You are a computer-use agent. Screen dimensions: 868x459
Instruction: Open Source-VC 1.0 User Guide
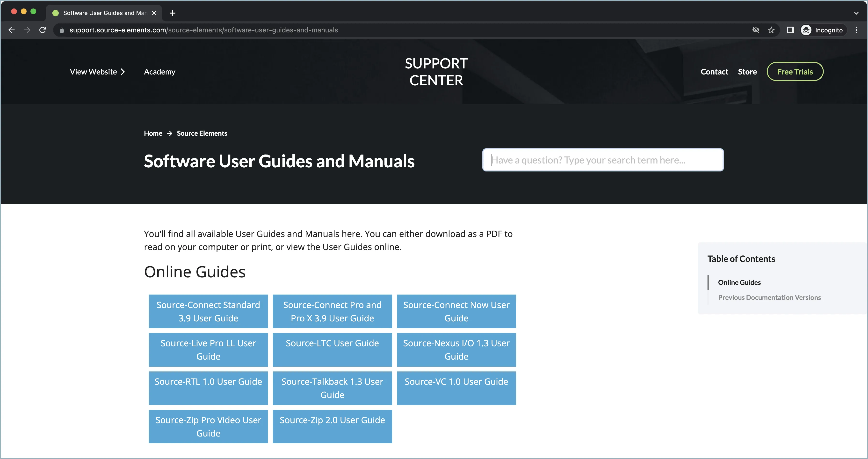(456, 388)
